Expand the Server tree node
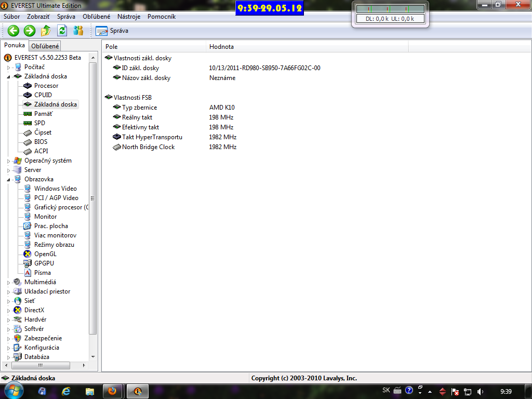This screenshot has width=532, height=399. coord(8,170)
